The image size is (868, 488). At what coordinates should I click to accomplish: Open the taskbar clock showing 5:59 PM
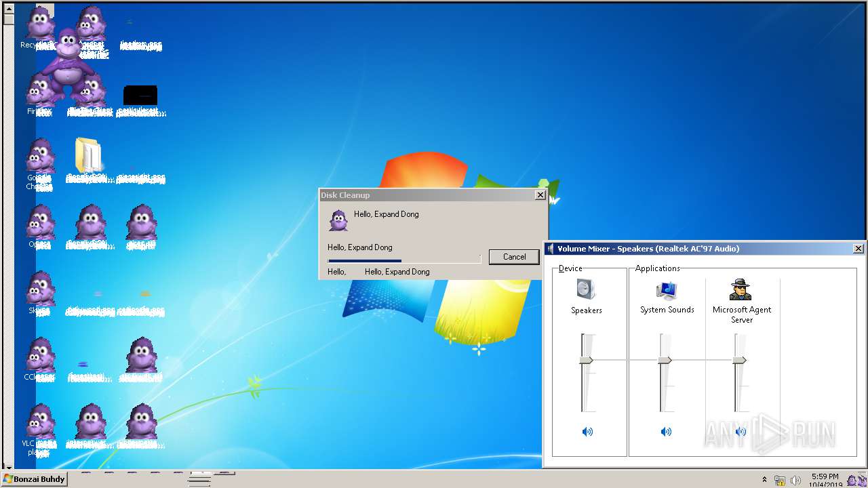point(825,481)
